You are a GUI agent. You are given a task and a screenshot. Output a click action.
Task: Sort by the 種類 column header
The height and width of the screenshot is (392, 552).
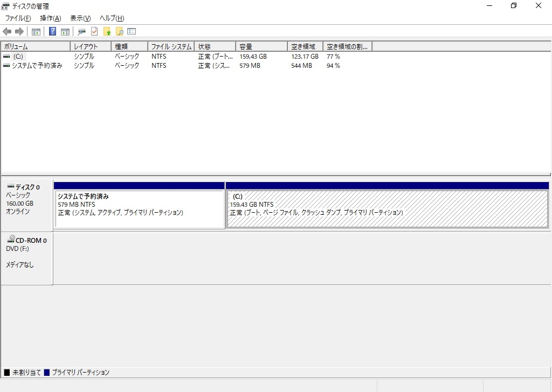(129, 46)
